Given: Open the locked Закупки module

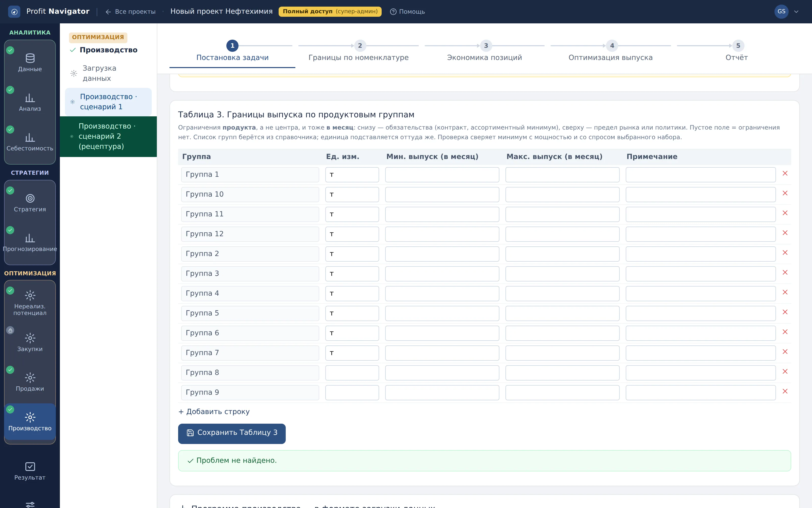Looking at the screenshot, I should click(x=30, y=342).
